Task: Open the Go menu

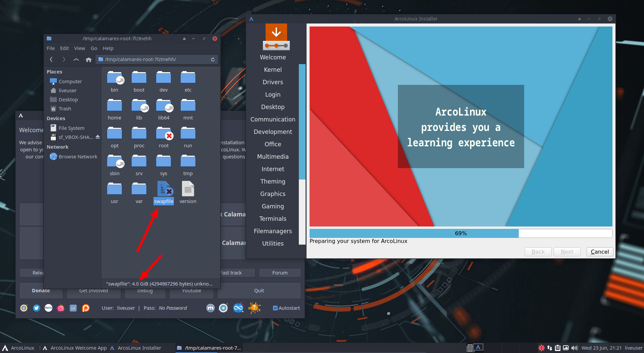Action: (94, 48)
